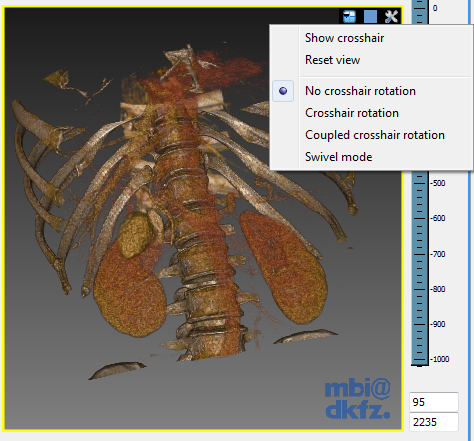Click the spine in the 3D rendering
Viewport: 474px width, 441px height.
coord(197,240)
